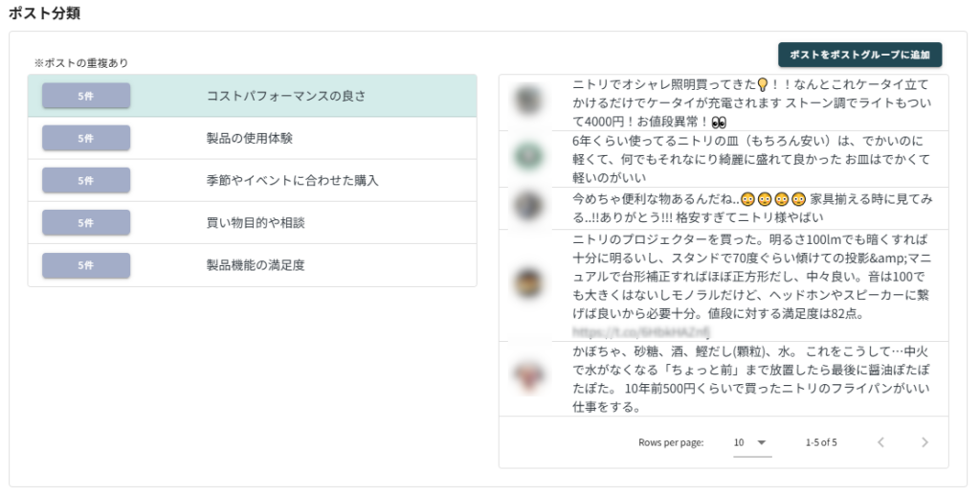Open the Rows per page dropdown
Image resolution: width=980 pixels, height=496 pixels.
751,442
